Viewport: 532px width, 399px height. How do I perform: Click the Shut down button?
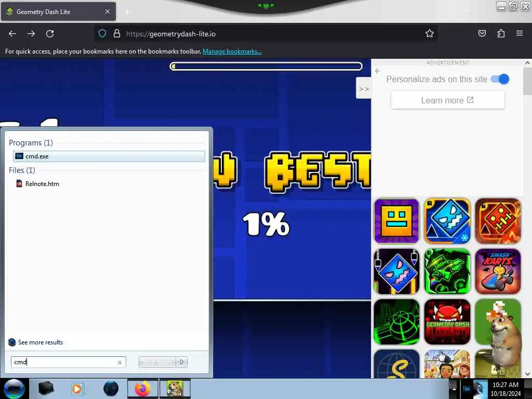[157, 362]
